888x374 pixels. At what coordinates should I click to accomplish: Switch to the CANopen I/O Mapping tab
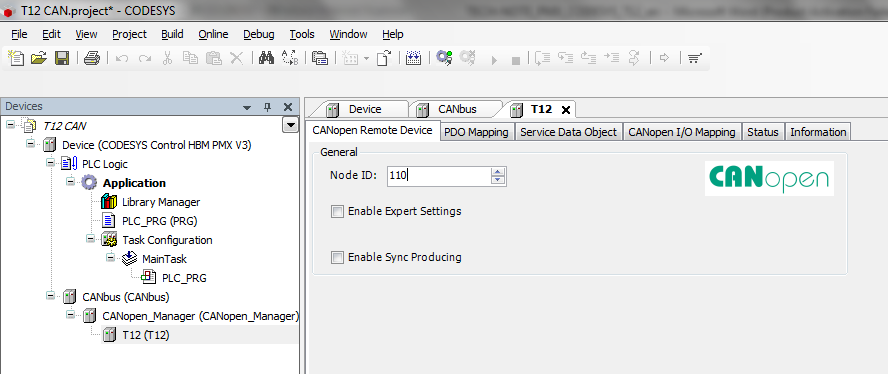pyautogui.click(x=682, y=133)
